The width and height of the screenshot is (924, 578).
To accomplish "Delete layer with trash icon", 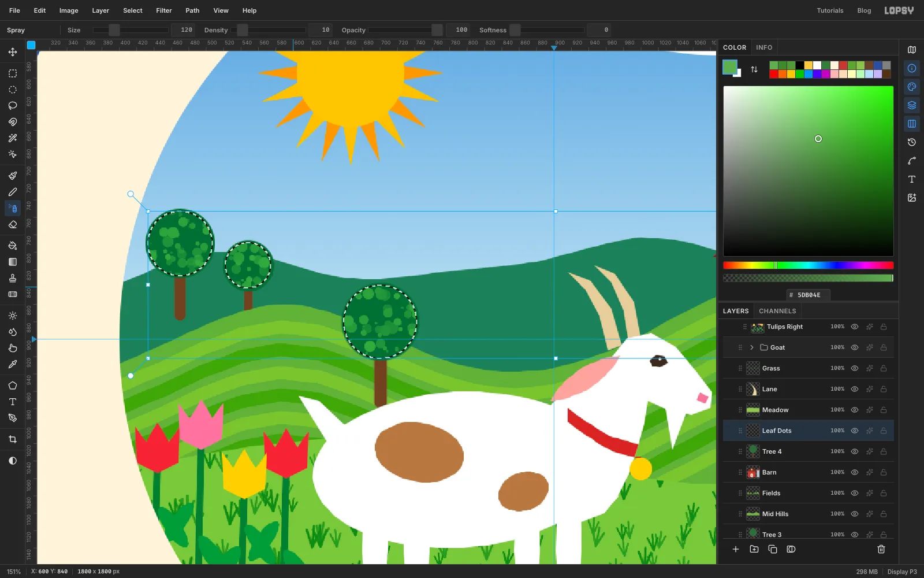I will click(881, 549).
